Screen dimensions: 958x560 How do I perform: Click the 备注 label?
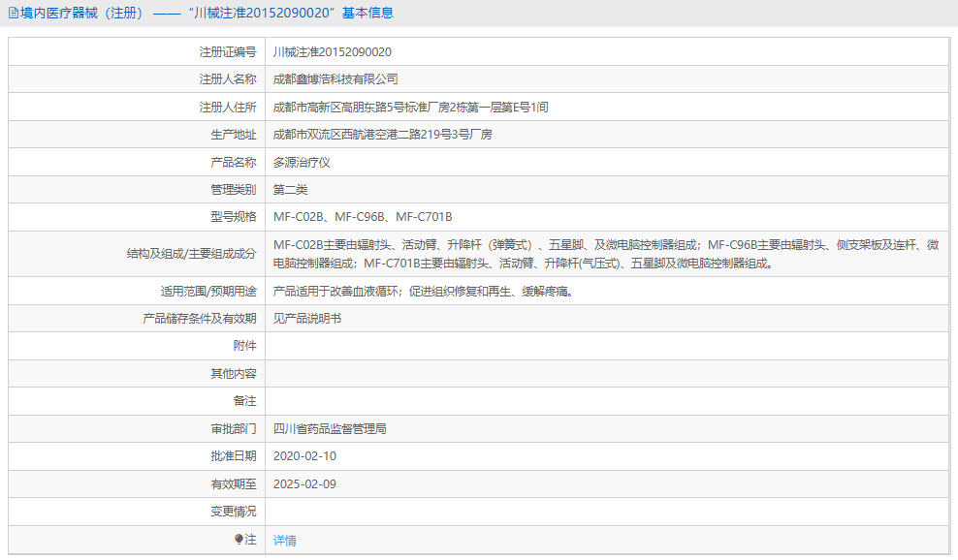(245, 401)
